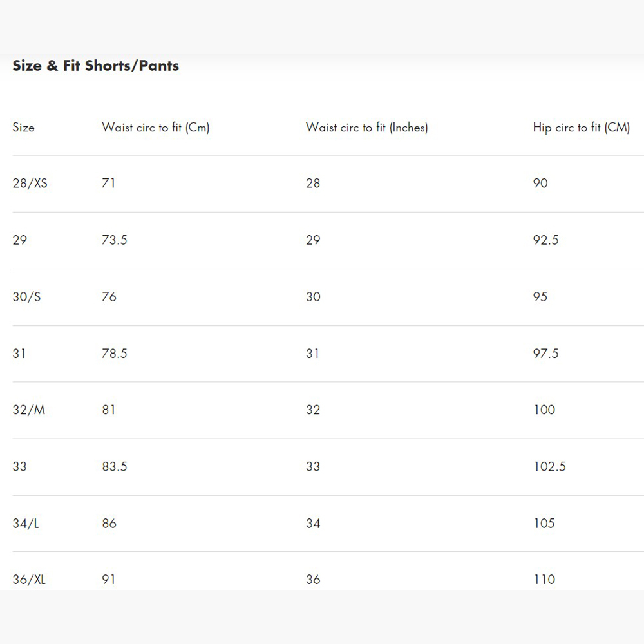
Task: Click the 110 hip measurement cell
Action: 544,580
